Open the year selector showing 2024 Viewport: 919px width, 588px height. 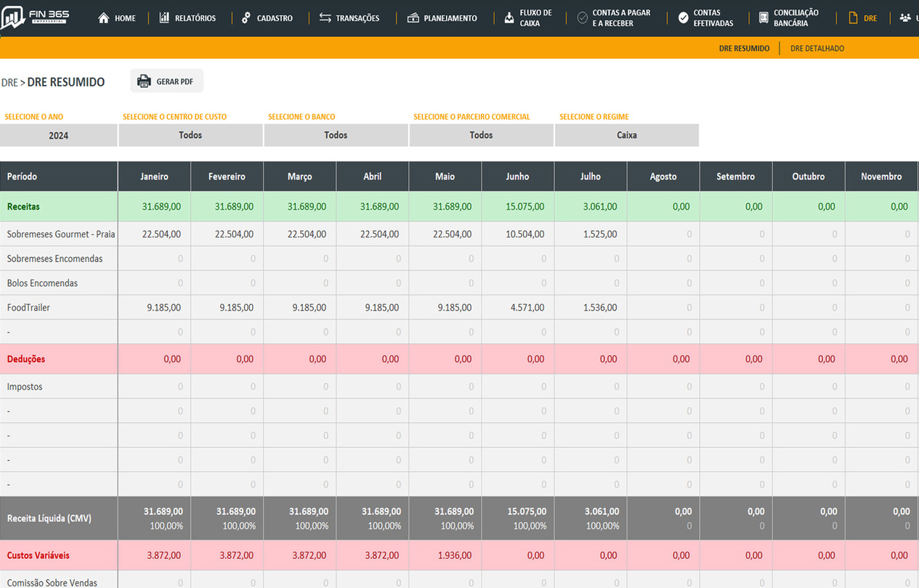[58, 135]
